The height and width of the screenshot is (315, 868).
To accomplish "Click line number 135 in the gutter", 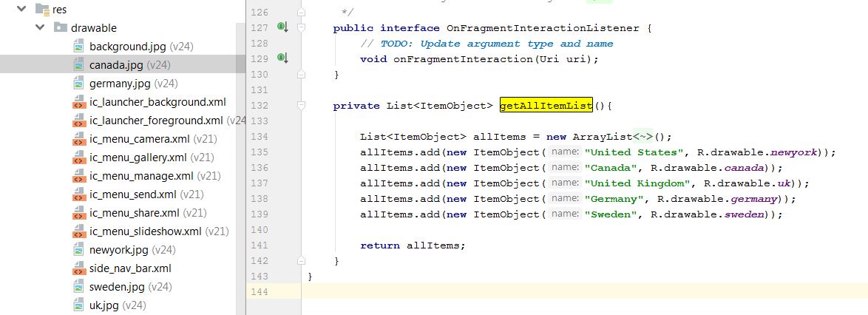I will [x=259, y=152].
